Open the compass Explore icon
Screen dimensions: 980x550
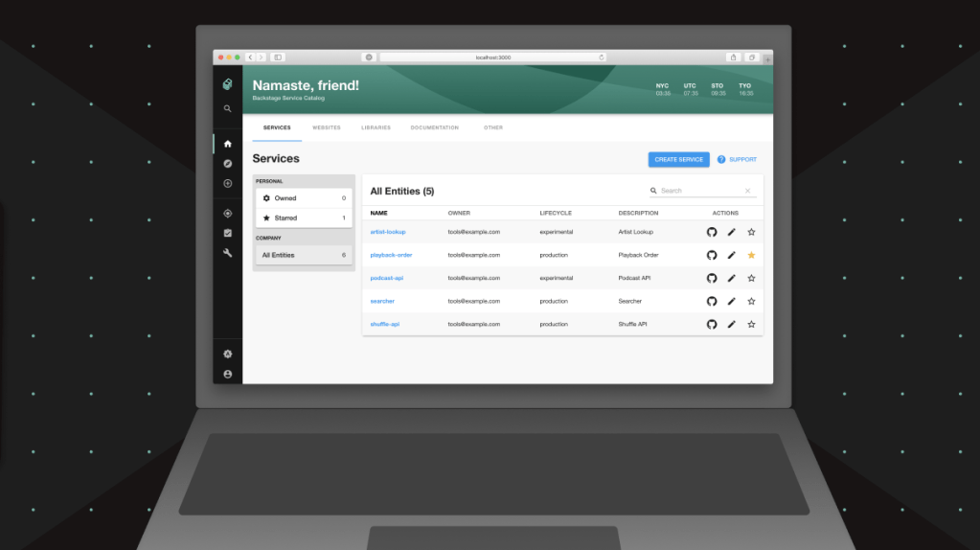[227, 164]
